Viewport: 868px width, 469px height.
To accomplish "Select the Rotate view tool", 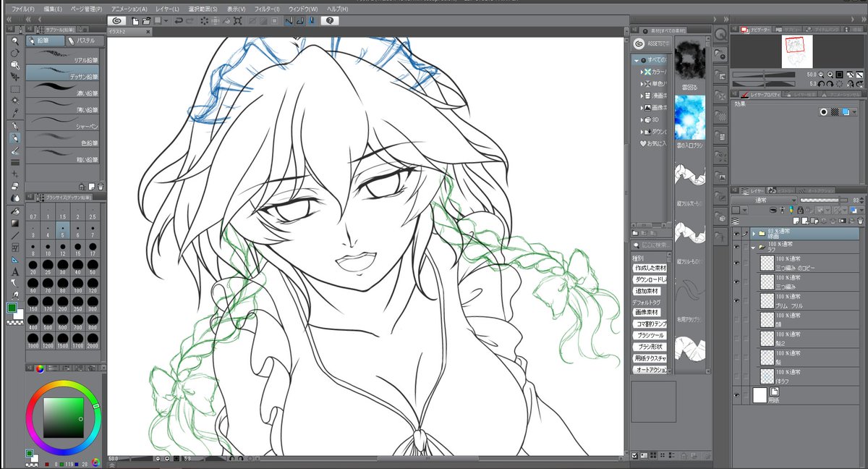I will [15, 53].
